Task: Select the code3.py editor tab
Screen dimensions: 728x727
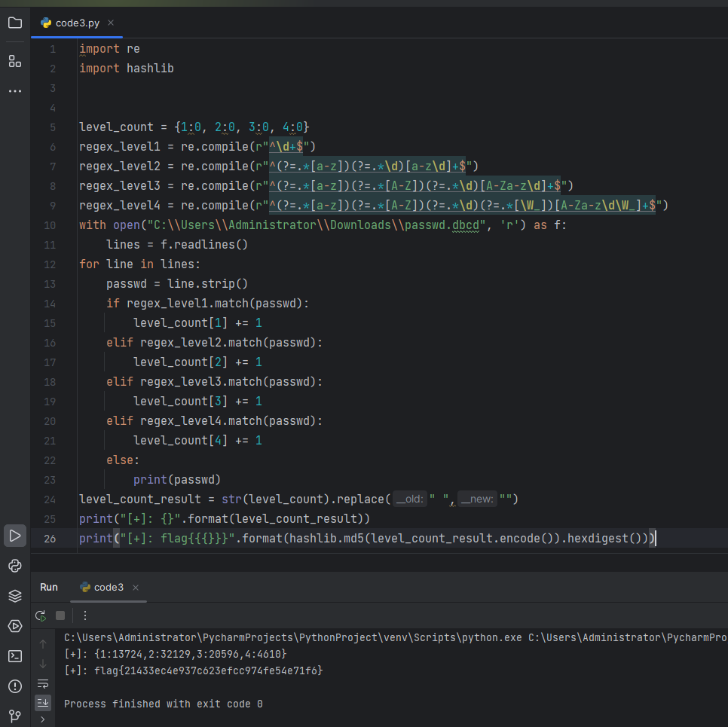Action: tap(77, 23)
